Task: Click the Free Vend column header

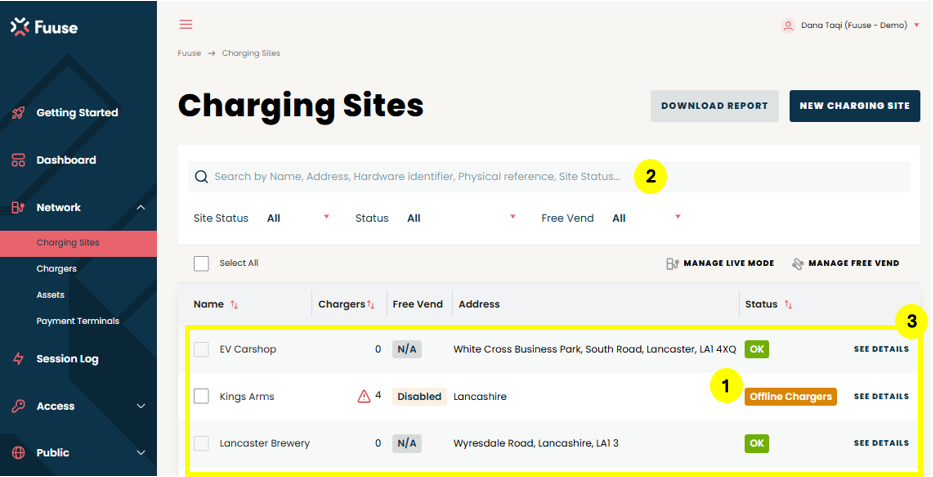Action: pyautogui.click(x=418, y=305)
